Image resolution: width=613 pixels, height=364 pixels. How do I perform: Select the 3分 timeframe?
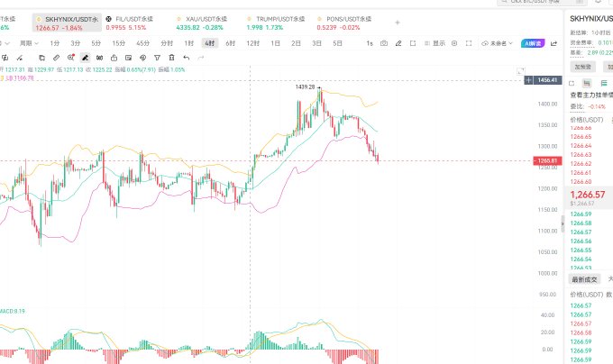(x=76, y=43)
